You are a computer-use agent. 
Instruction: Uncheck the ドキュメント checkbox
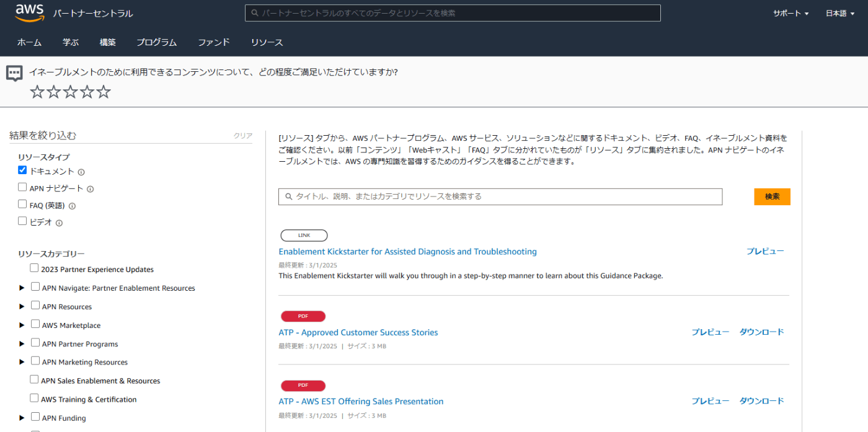coord(22,170)
